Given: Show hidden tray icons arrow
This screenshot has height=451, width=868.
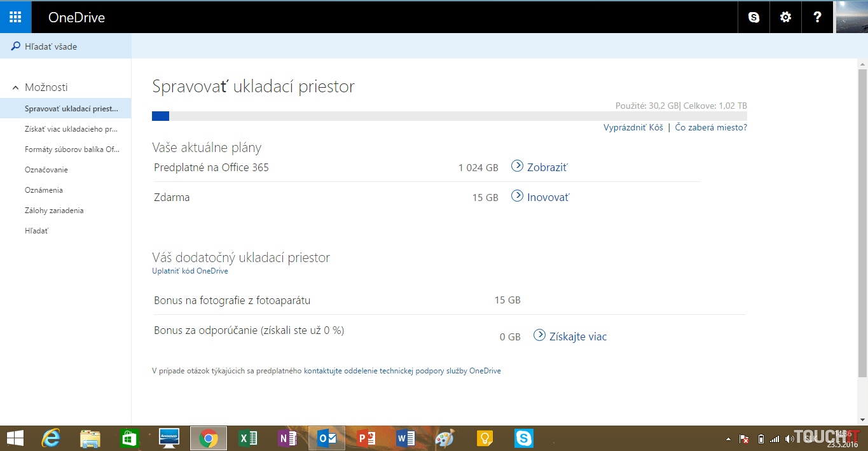Looking at the screenshot, I should pos(728,439).
